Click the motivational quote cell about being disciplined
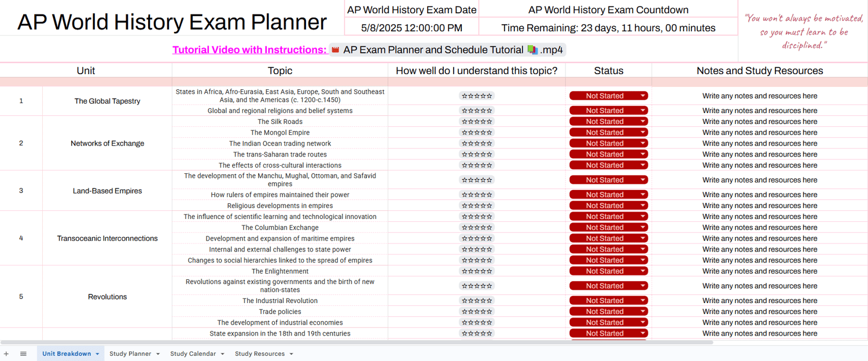Screen dimensions: 868x361 [803, 31]
